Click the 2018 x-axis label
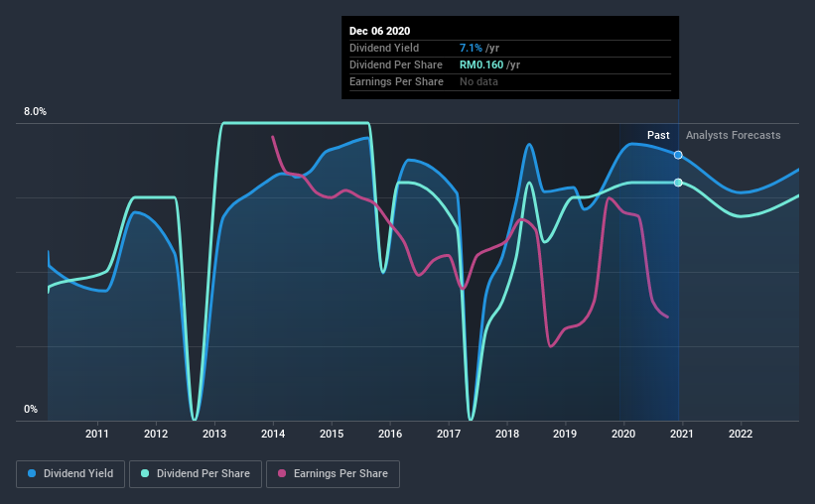 [x=507, y=434]
